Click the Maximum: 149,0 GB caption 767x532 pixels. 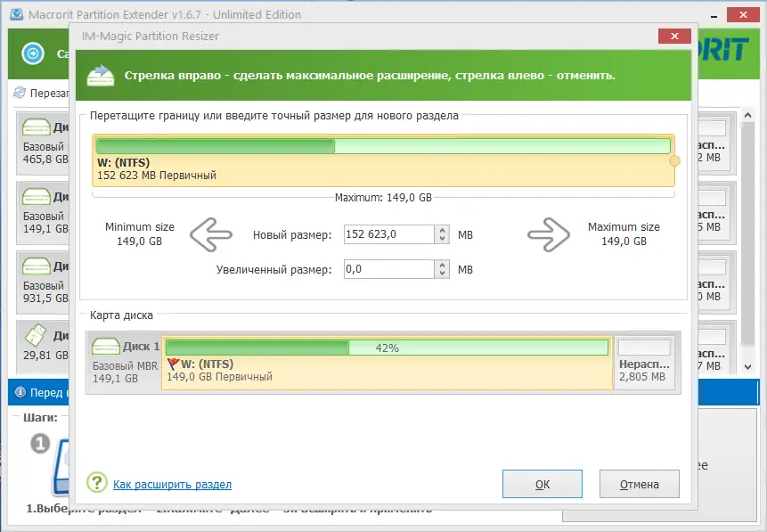pos(383,198)
